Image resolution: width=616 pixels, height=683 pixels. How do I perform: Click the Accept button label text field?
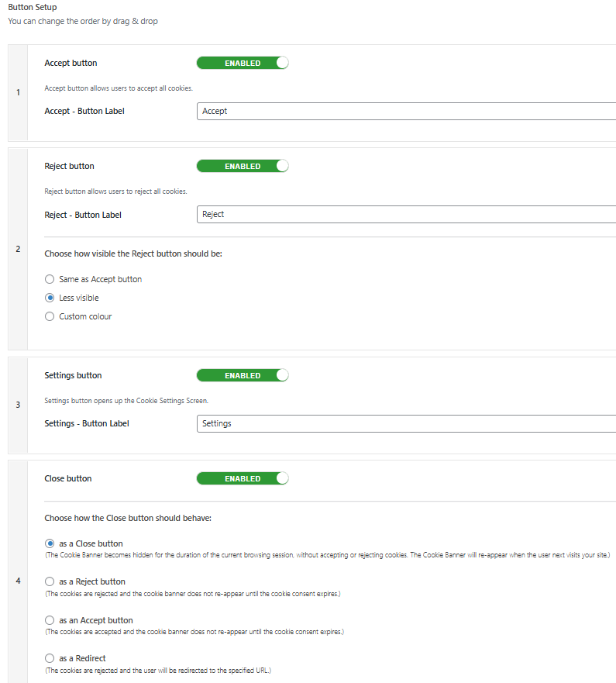point(406,111)
